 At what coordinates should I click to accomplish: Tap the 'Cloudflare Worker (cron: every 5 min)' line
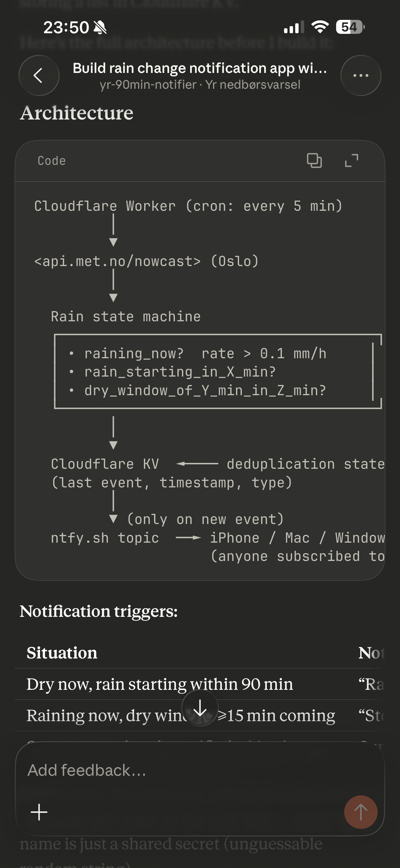coord(188,206)
